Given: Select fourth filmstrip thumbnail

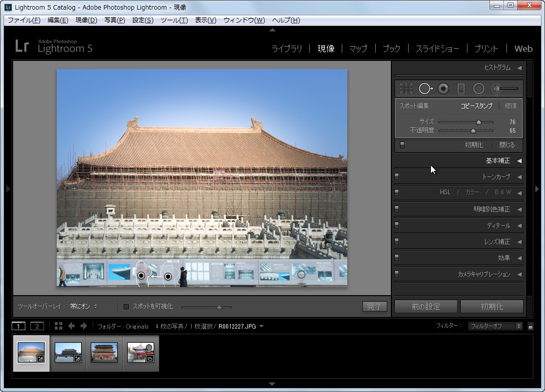Looking at the screenshot, I should [x=140, y=353].
